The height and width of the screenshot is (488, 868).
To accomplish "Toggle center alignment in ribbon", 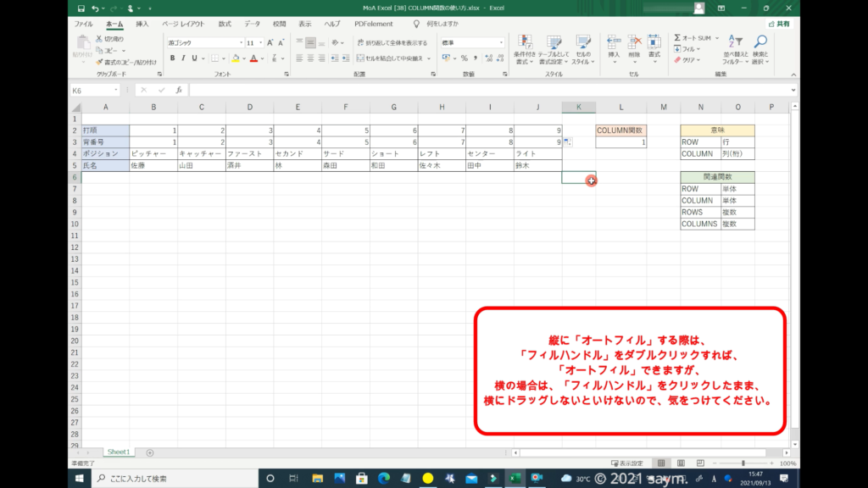I will tap(310, 58).
